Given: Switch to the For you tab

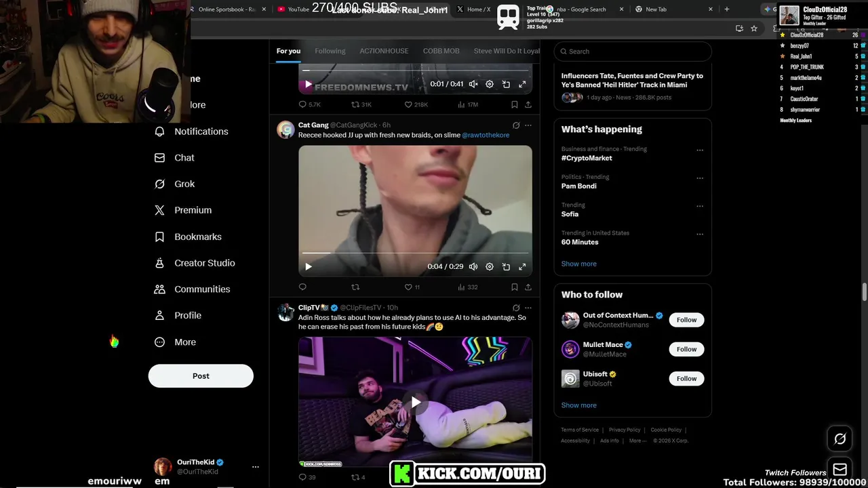Looking at the screenshot, I should tap(288, 51).
